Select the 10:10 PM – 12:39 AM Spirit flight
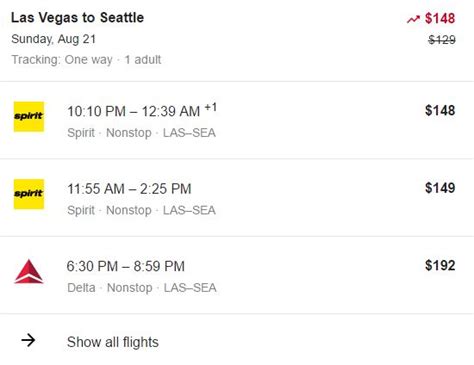Viewport: 474px width, 365px height. point(237,120)
